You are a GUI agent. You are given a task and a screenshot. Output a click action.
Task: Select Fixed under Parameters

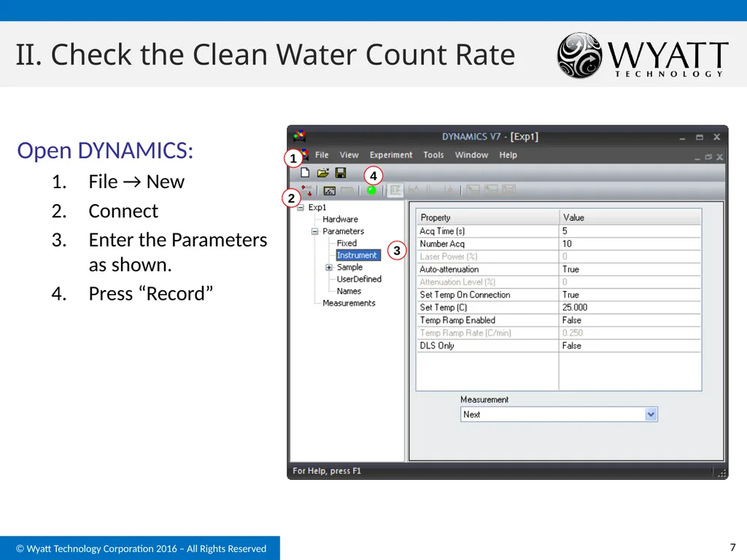[x=347, y=244]
